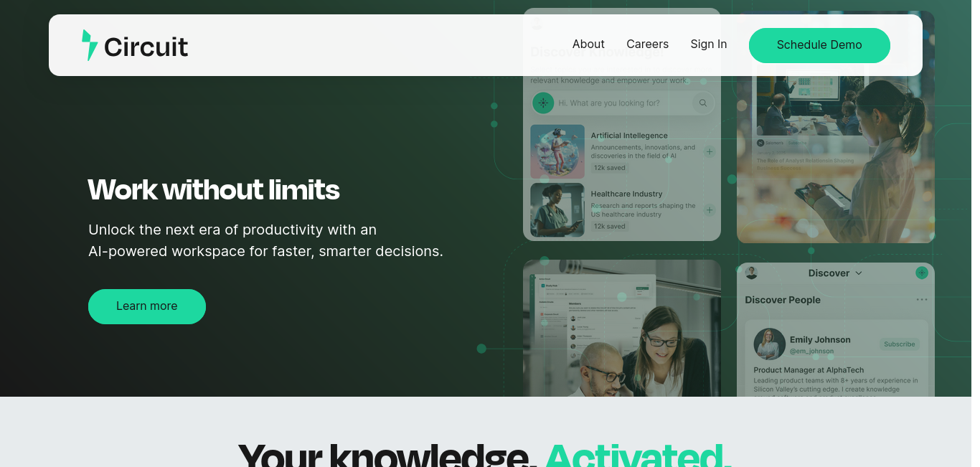Click the 'Work without limits' headline
This screenshot has height=467, width=980.
(x=214, y=190)
